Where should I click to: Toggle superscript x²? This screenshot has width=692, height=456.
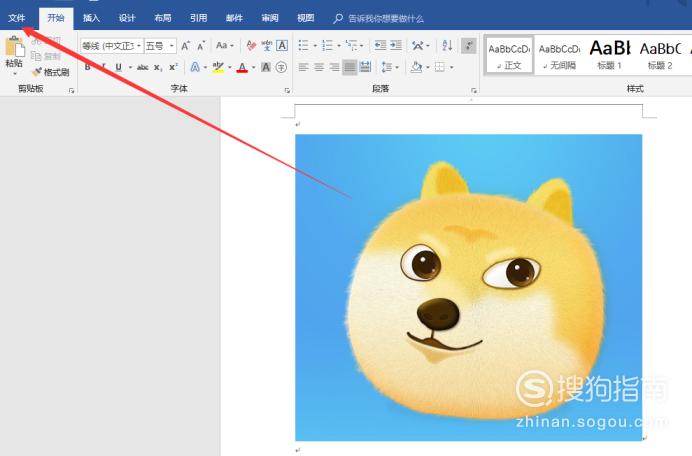(x=173, y=67)
